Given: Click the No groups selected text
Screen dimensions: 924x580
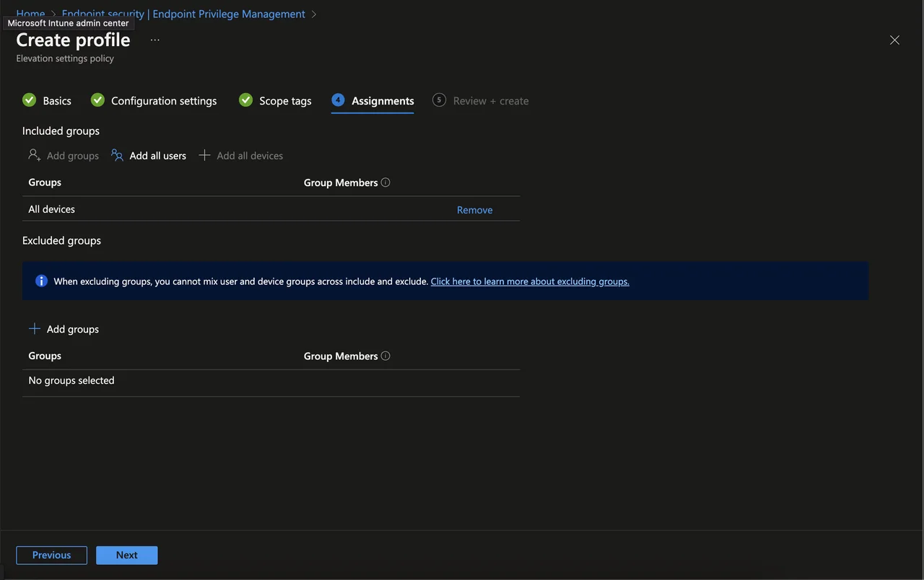Looking at the screenshot, I should [71, 380].
